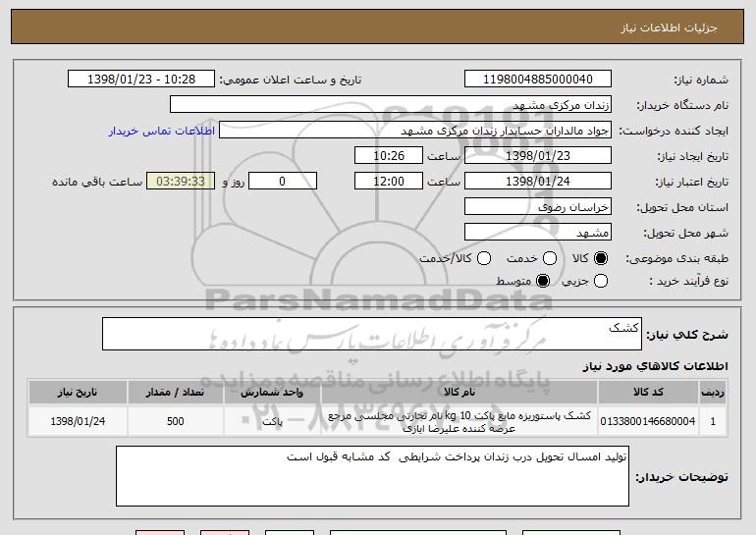Select the کالا/خدمت radio button
This screenshot has width=756, height=535.
[x=484, y=258]
